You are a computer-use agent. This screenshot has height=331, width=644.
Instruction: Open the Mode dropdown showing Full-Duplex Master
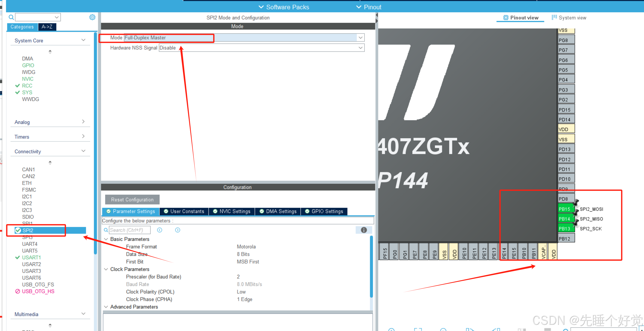360,38
